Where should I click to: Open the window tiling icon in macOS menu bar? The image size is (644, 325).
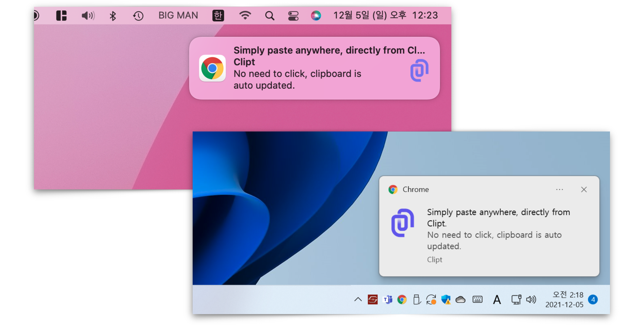coord(61,16)
